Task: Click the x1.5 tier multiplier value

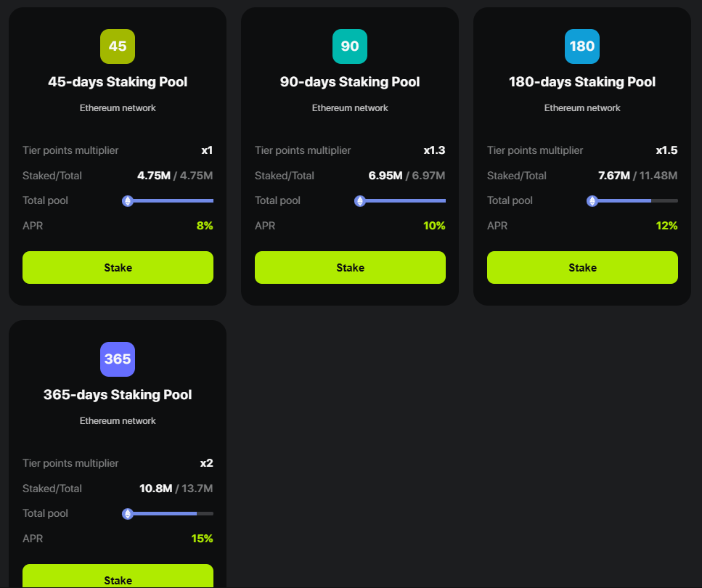Action: (666, 150)
